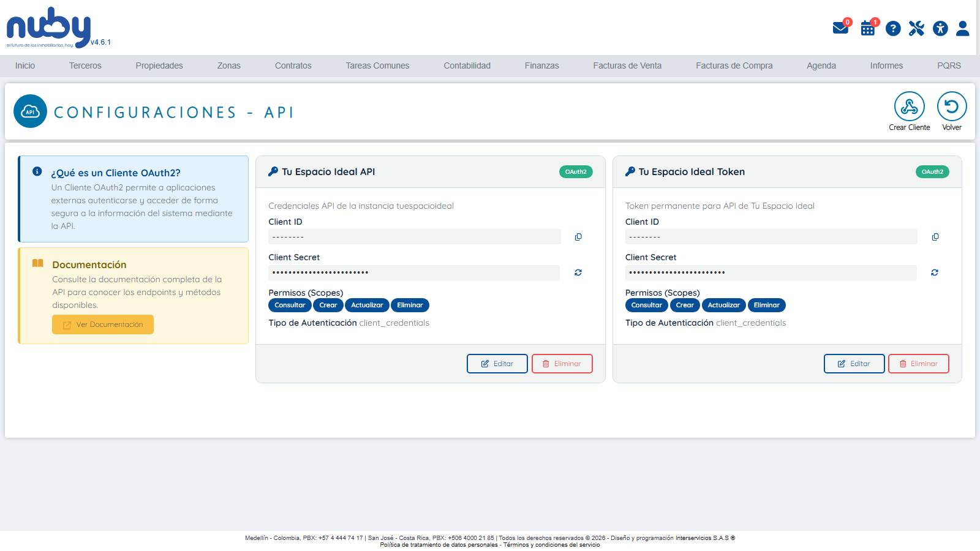Click OAuth2 badge on Tu Espacio Ideal API
980x551 pixels.
(x=576, y=172)
